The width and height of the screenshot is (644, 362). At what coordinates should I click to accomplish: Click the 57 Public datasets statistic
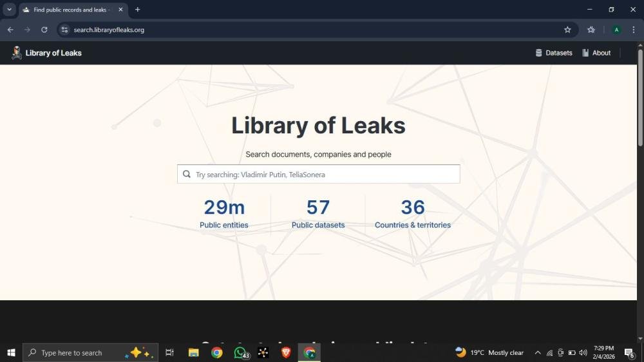tap(318, 213)
